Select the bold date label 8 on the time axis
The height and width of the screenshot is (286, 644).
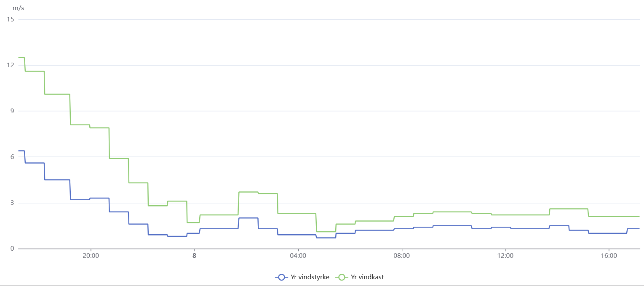click(194, 255)
